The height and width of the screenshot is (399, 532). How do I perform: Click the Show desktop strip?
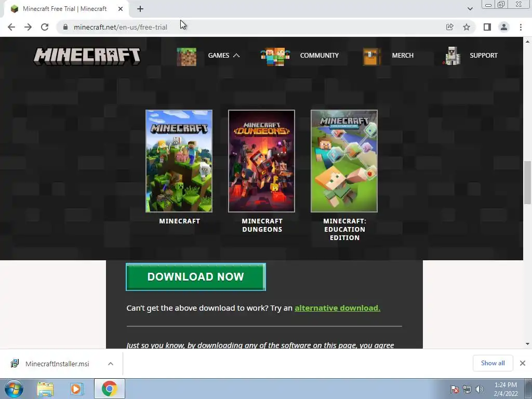pyautogui.click(x=528, y=389)
